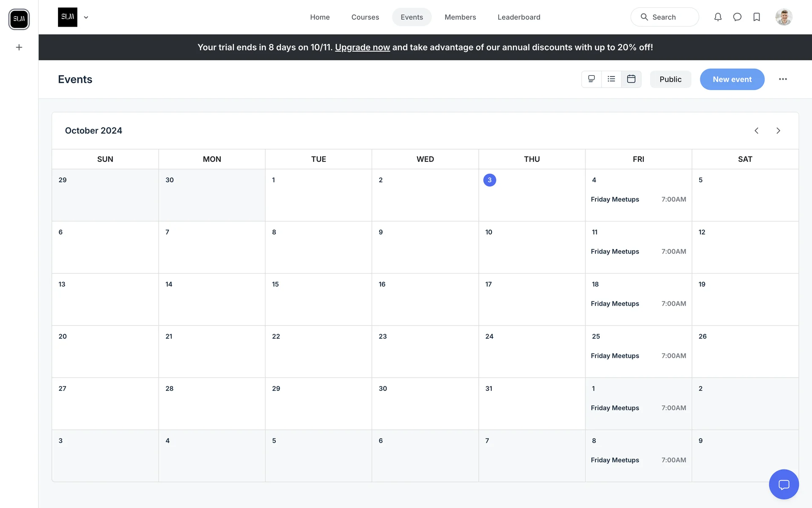Image resolution: width=812 pixels, height=508 pixels.
Task: Open the Courses tab
Action: coord(365,17)
